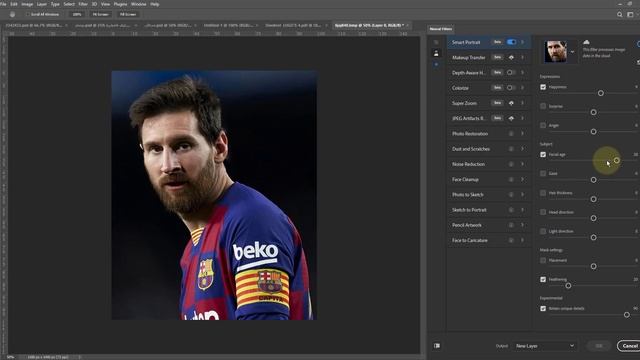Expand the JPEG Artifacts Removal chevron arrow
Screen dimensions: 640x360
point(522,118)
